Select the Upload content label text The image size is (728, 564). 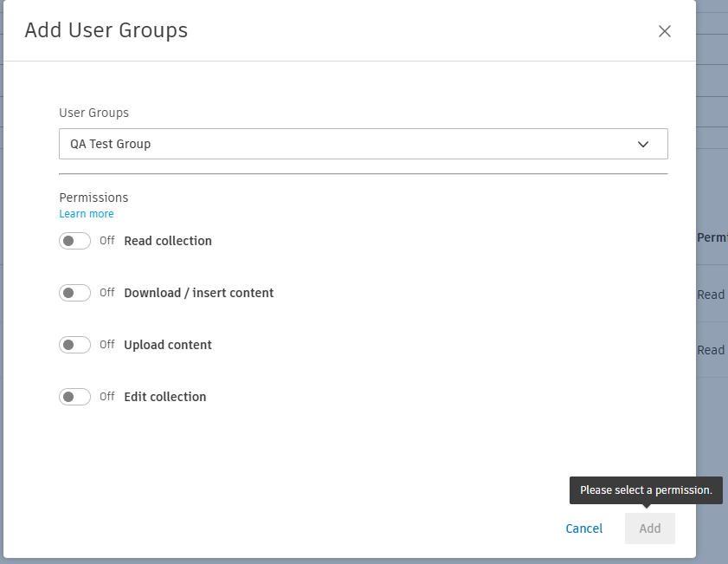(x=168, y=345)
